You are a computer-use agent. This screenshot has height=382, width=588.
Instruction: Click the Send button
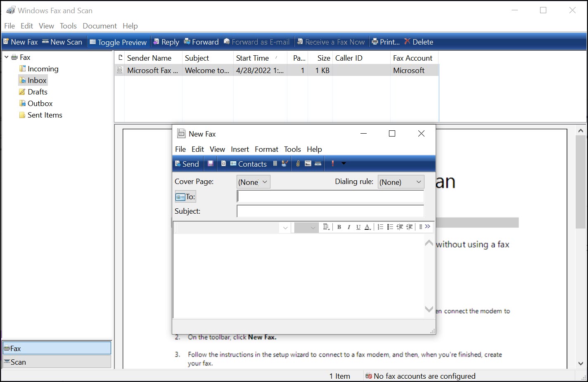[x=187, y=164]
